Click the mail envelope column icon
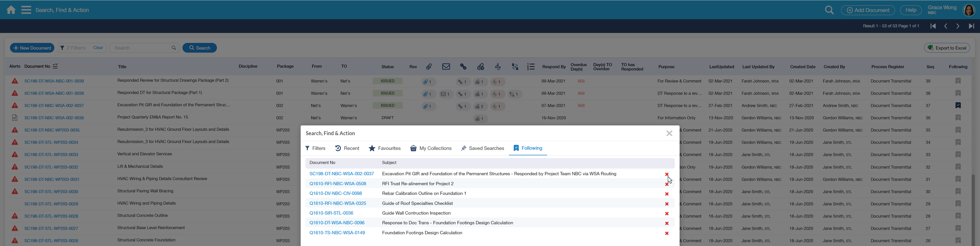980x246 pixels. 446,67
